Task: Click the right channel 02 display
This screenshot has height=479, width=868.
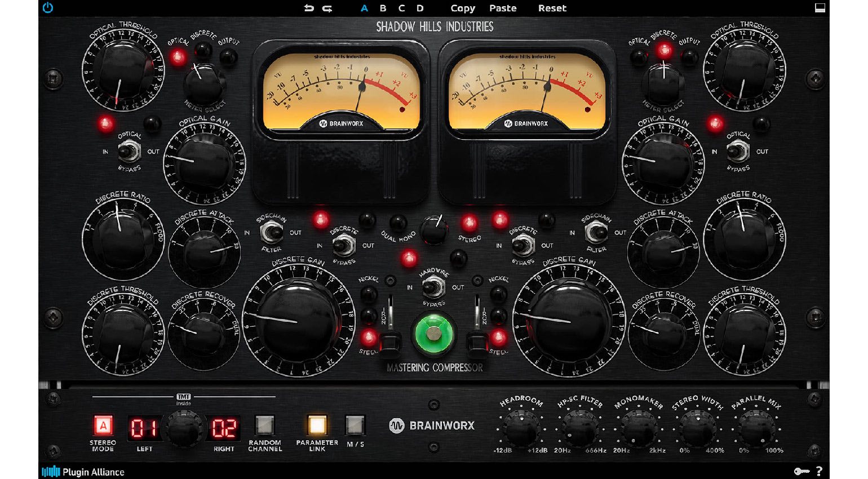Action: tap(224, 429)
